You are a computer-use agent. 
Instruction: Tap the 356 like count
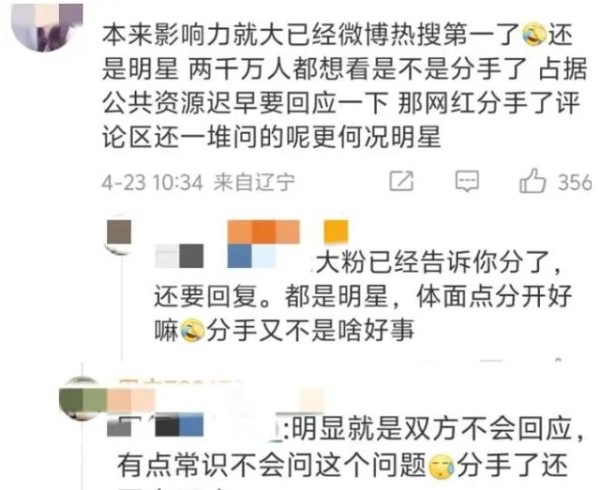click(575, 182)
